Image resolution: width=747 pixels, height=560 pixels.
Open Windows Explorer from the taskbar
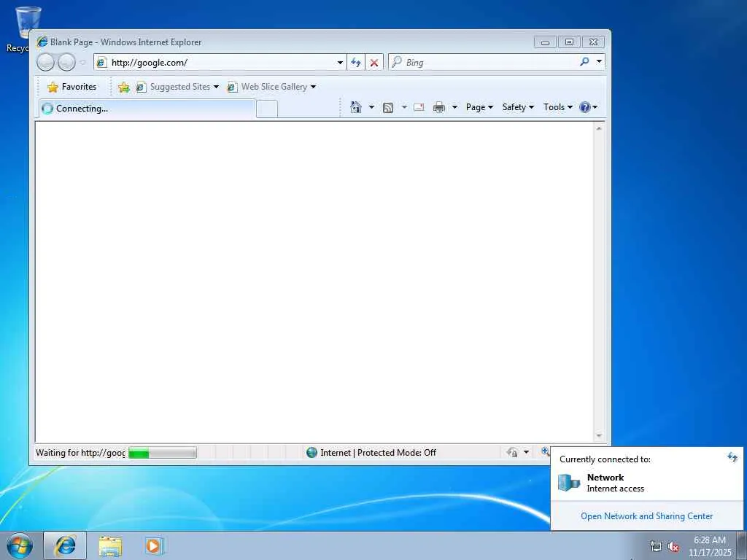point(111,546)
